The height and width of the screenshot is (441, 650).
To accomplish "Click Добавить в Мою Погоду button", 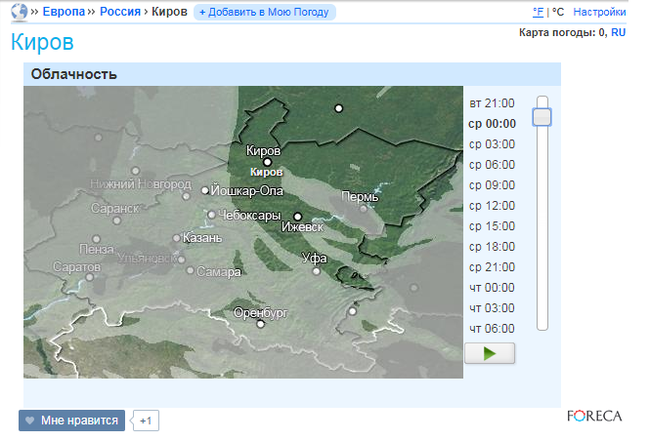I will (x=264, y=12).
